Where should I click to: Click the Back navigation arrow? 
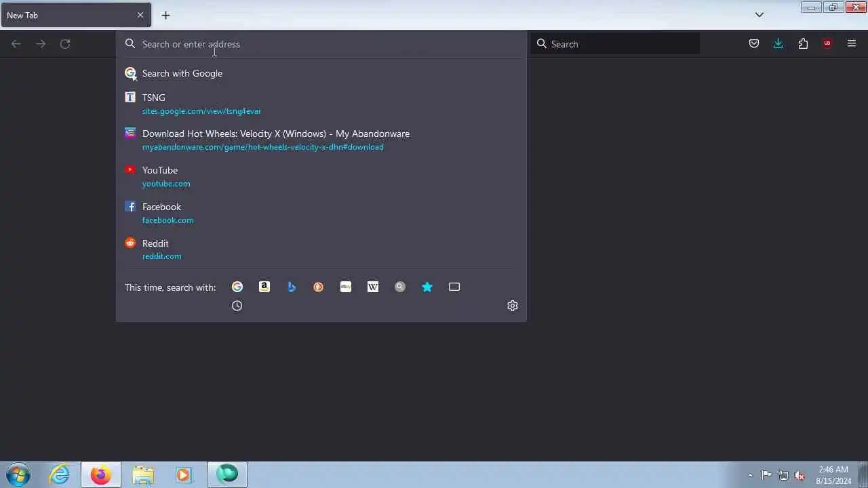tap(16, 43)
